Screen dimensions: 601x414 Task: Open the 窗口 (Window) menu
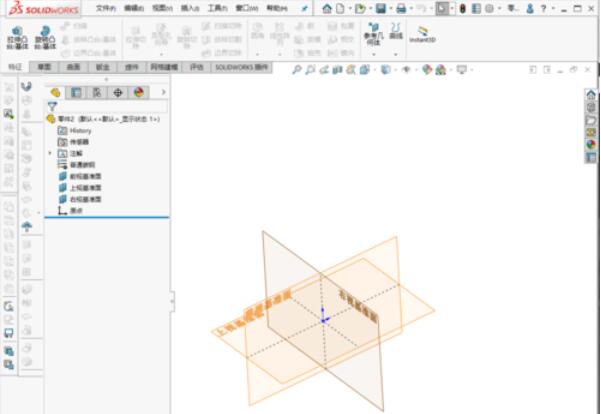[247, 8]
